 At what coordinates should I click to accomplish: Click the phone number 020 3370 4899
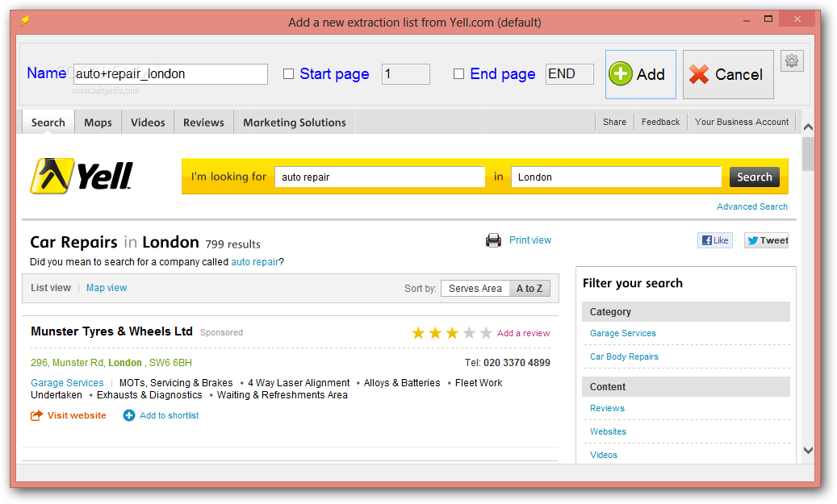coord(517,363)
